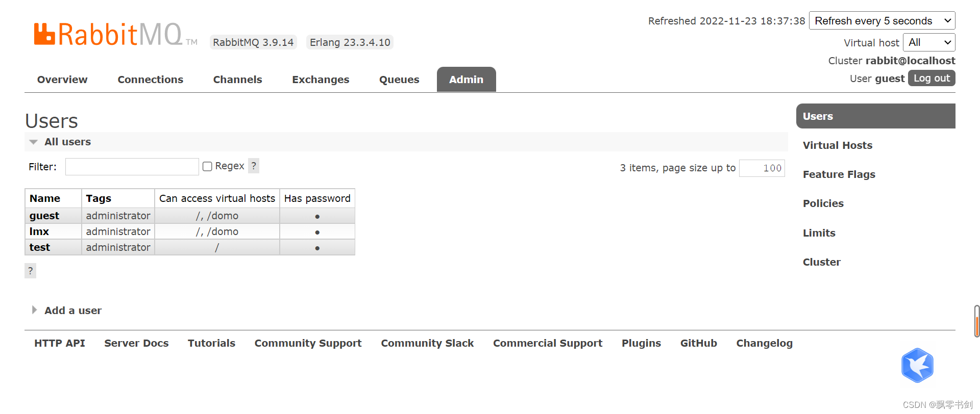Switch to the Queues tab
Image resolution: width=980 pixels, height=414 pixels.
tap(399, 80)
